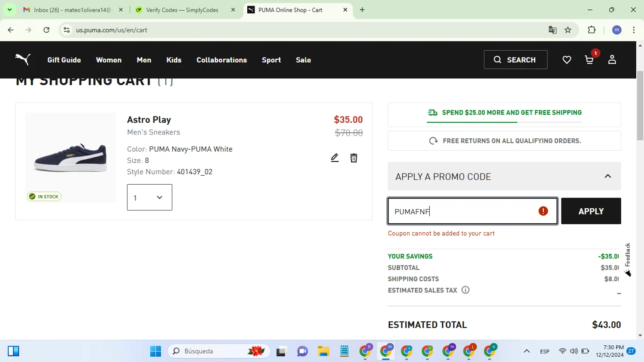Click the Astro Play sneaker thumbnail
The height and width of the screenshot is (362, 644).
point(70,158)
